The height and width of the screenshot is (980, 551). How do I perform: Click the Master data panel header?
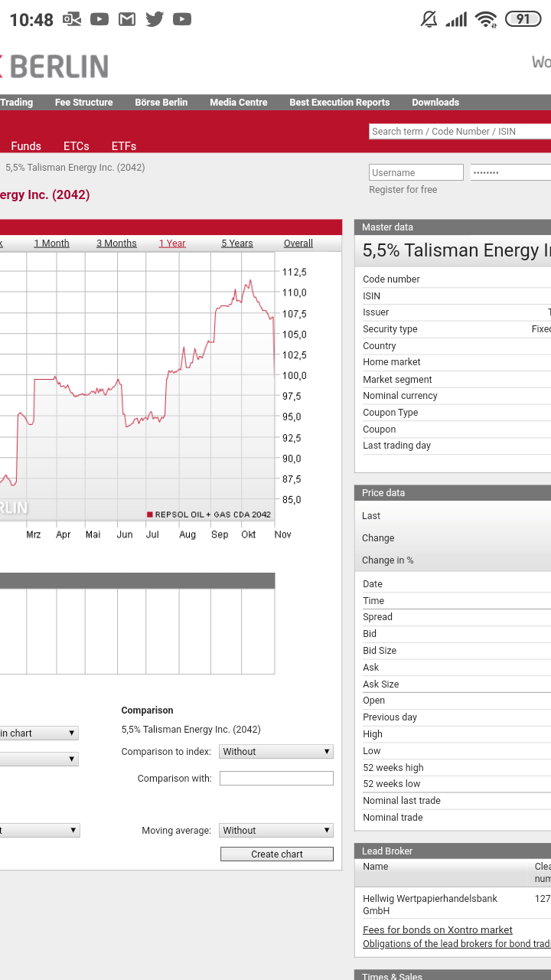click(452, 227)
